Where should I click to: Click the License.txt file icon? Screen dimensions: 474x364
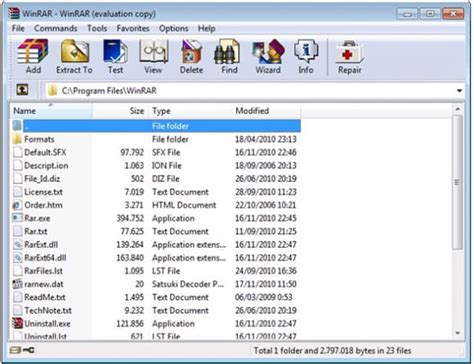[x=17, y=192]
